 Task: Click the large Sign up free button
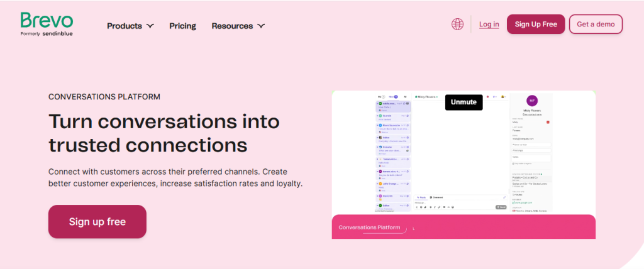coord(97,222)
